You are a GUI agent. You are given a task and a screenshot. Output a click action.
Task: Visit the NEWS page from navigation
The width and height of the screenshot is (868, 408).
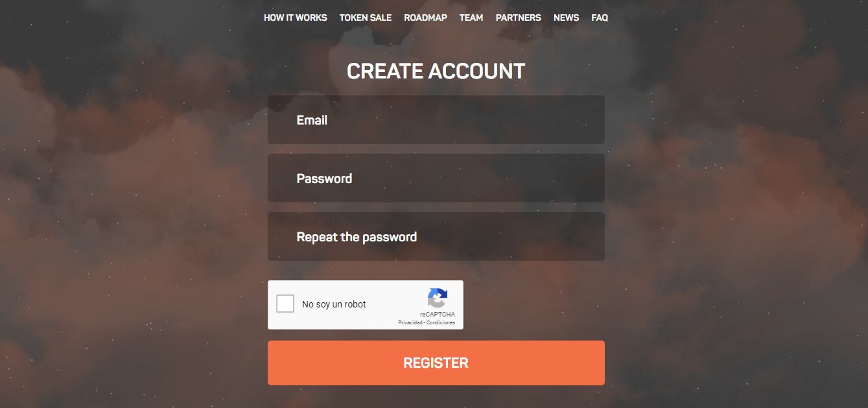pos(566,18)
